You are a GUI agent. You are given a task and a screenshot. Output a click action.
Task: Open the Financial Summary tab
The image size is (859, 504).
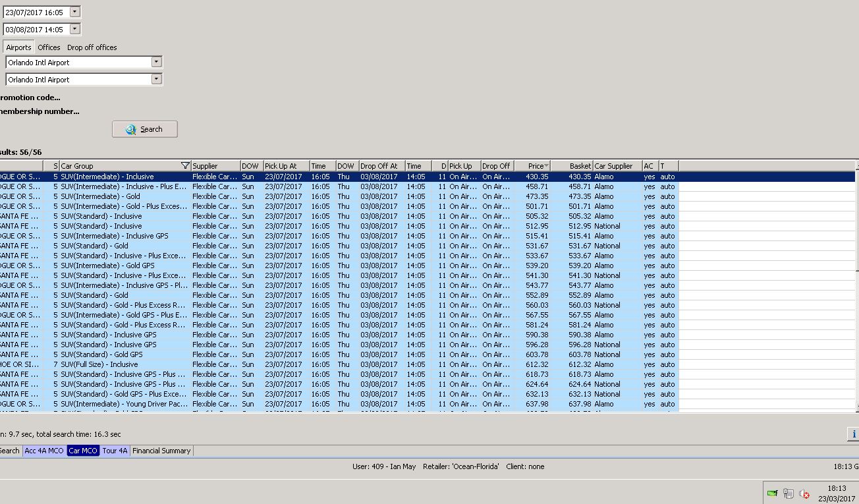click(161, 451)
